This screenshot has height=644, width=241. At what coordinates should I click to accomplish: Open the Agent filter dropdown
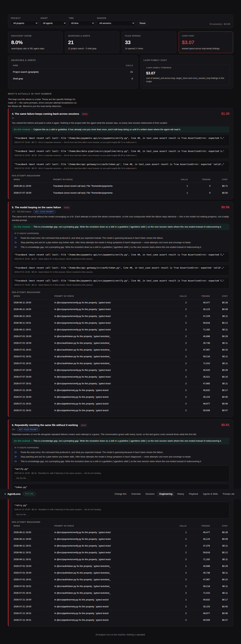coord(53,23)
